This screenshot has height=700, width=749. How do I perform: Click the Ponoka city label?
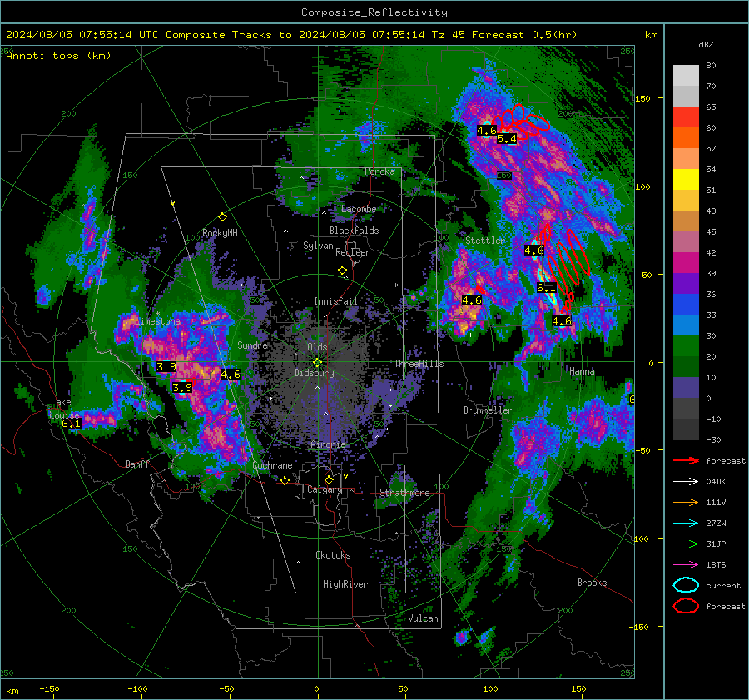(x=379, y=171)
